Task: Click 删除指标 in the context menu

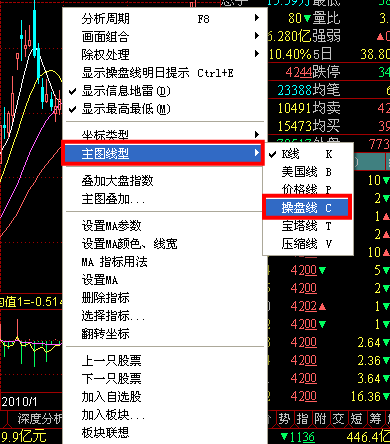Action: pyautogui.click(x=165, y=298)
